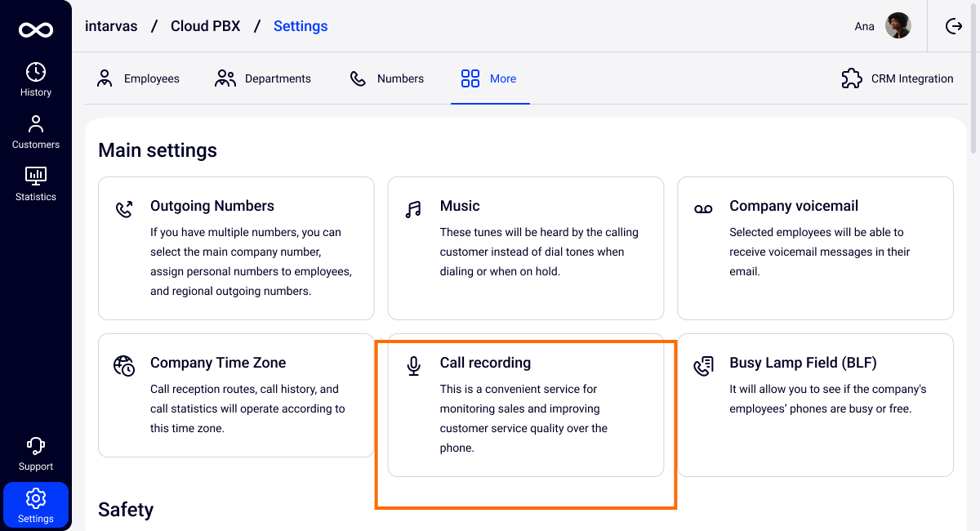Open Company Time Zone settings
Screen dimensions: 980x531
click(236, 395)
